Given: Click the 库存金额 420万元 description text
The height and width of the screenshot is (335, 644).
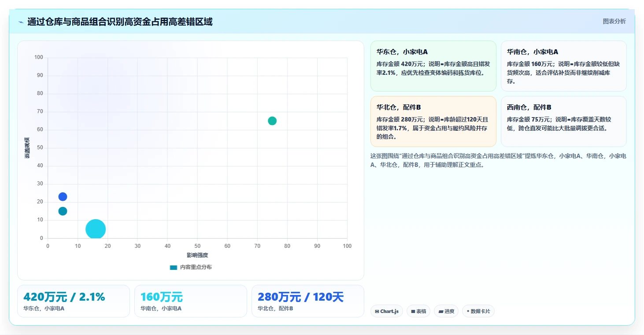Looking at the screenshot, I should [433, 68].
